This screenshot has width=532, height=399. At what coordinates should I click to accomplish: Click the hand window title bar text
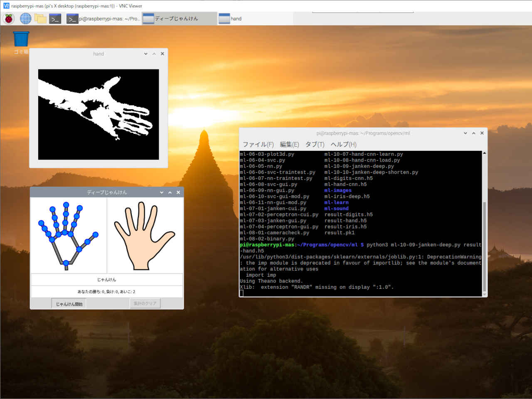click(x=99, y=54)
